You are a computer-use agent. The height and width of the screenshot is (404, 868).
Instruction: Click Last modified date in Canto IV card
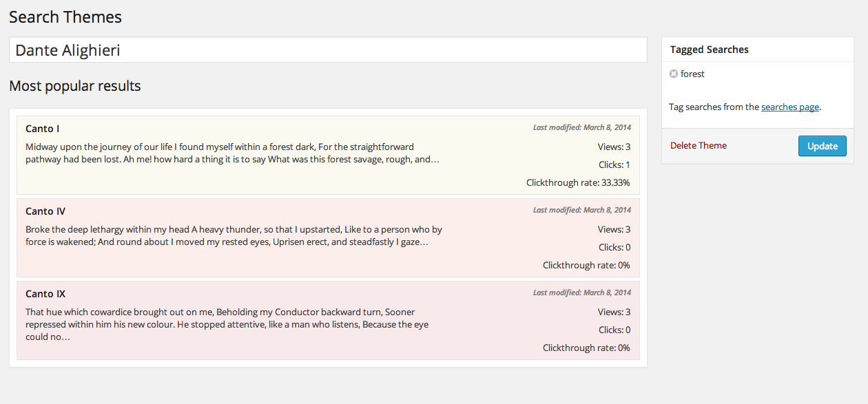click(x=582, y=210)
